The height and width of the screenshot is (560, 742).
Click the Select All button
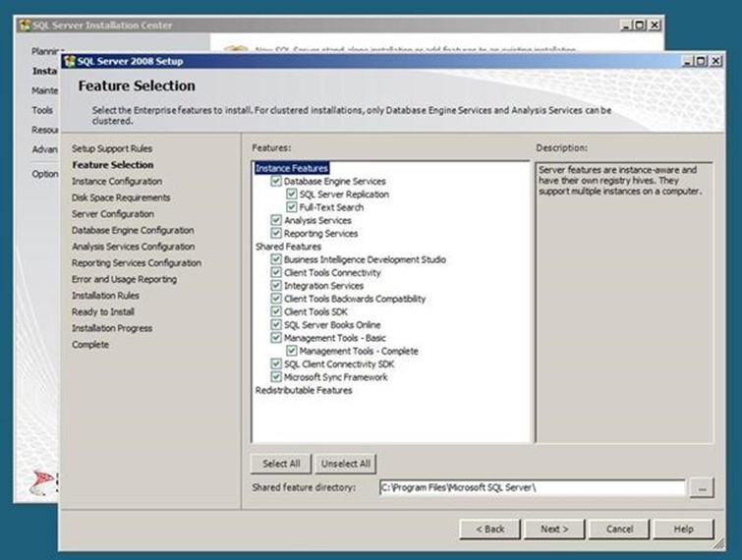coord(281,464)
